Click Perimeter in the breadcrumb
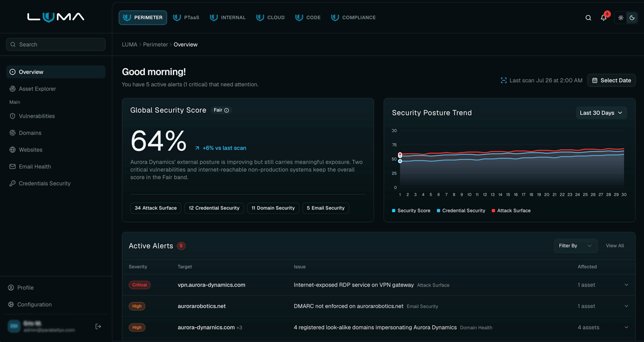 (156, 45)
